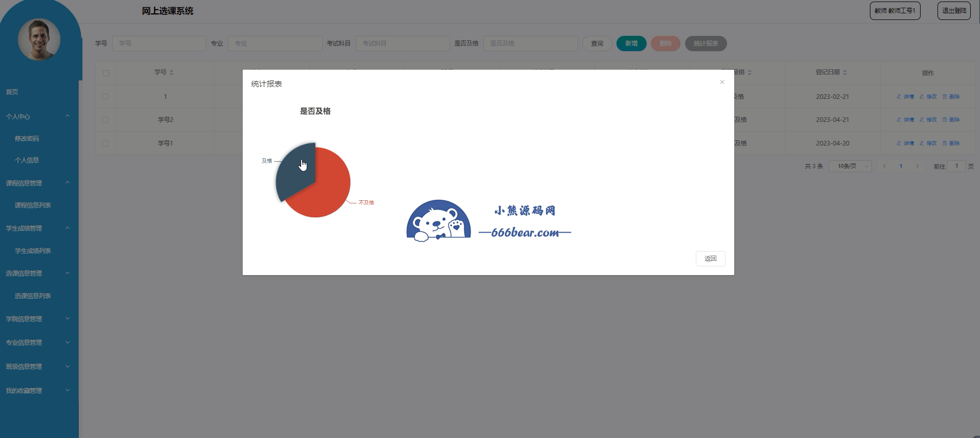Screen dimensions: 980x438
Task: Collapse the 选课信息管理 menu chevron
Action: [68, 273]
